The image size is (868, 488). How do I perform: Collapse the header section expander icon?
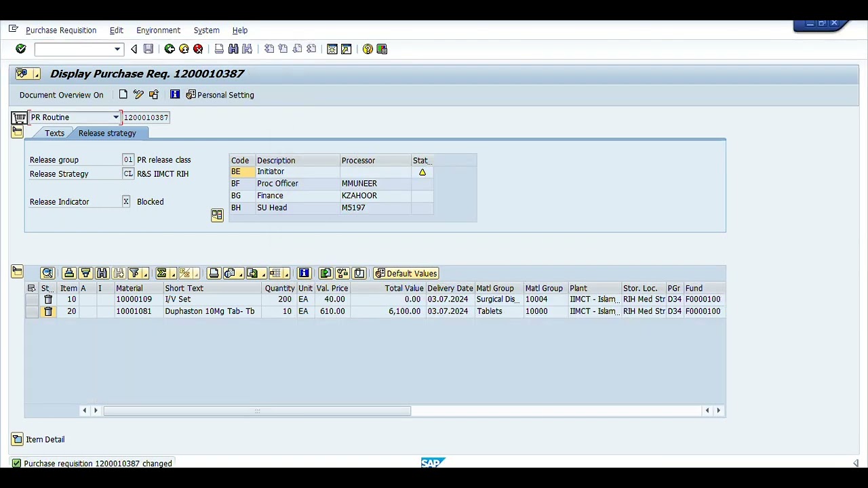[x=17, y=132]
